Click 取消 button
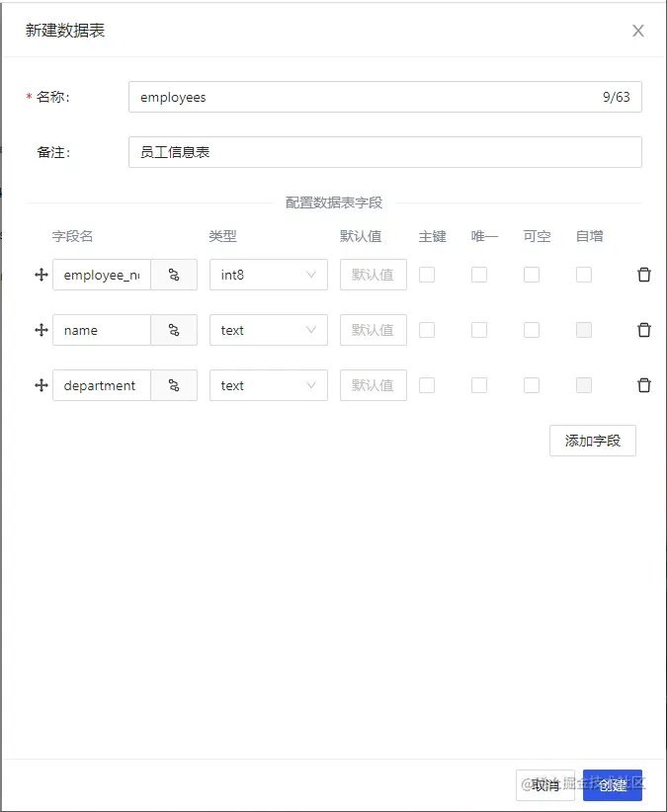The height and width of the screenshot is (812, 667). click(545, 785)
